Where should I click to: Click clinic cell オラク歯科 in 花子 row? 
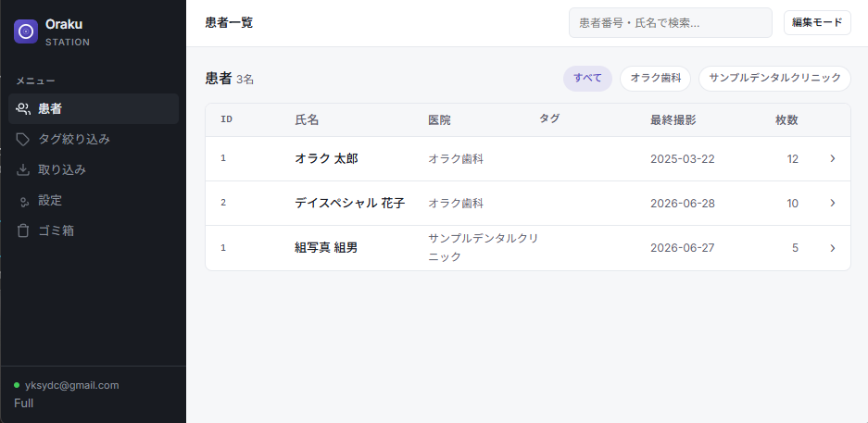[456, 203]
